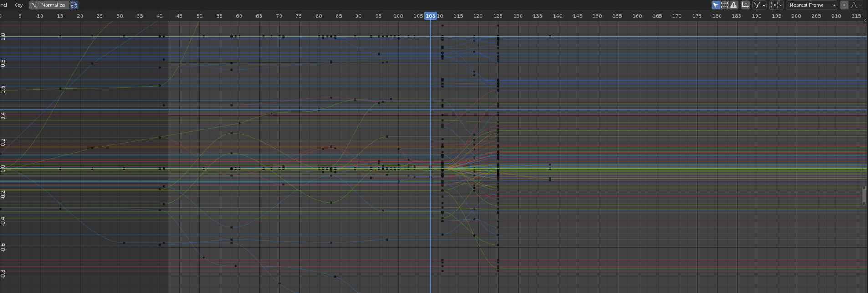Viewport: 868px width, 293px height.
Task: Click the Normalize curve icon
Action: tap(34, 5)
